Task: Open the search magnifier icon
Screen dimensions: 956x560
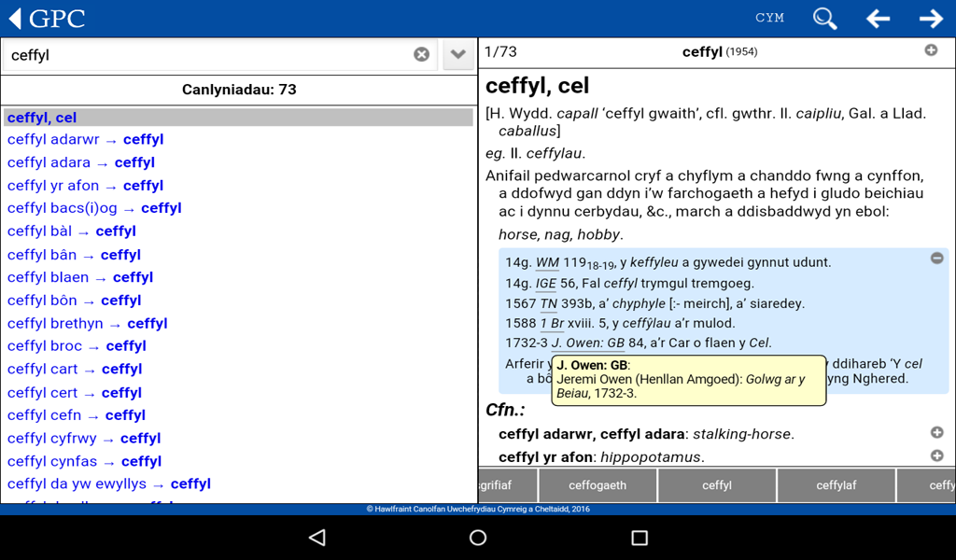Action: tap(824, 18)
